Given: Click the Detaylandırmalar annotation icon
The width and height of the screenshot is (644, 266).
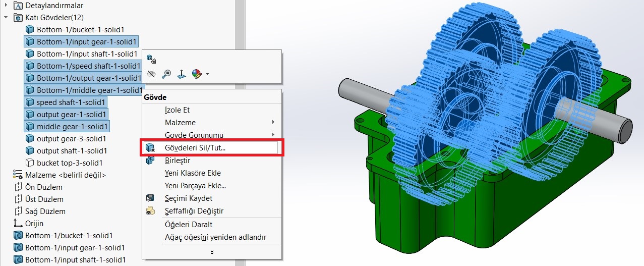Looking at the screenshot, I should click(x=18, y=6).
